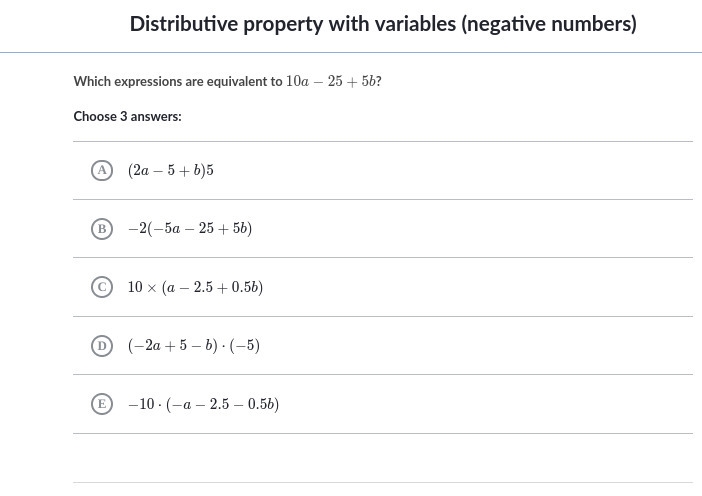Tick the circle labeled B
Screen dimensions: 702x496
(102, 229)
